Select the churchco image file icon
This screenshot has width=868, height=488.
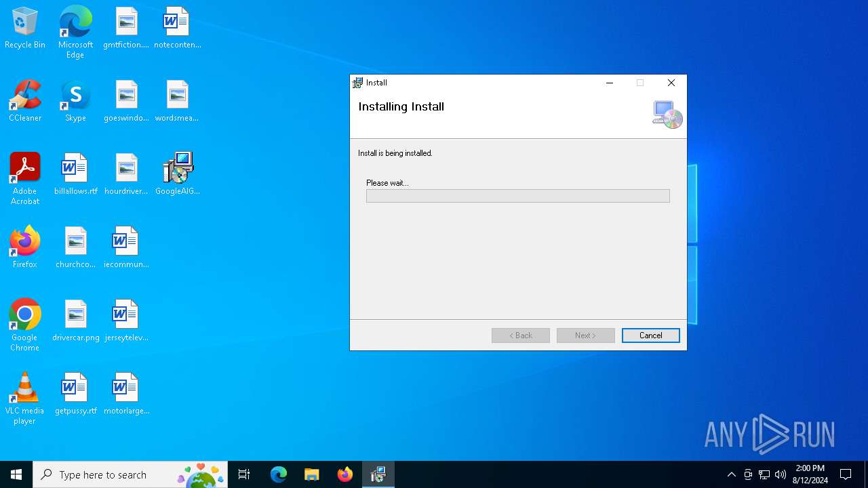(75, 248)
